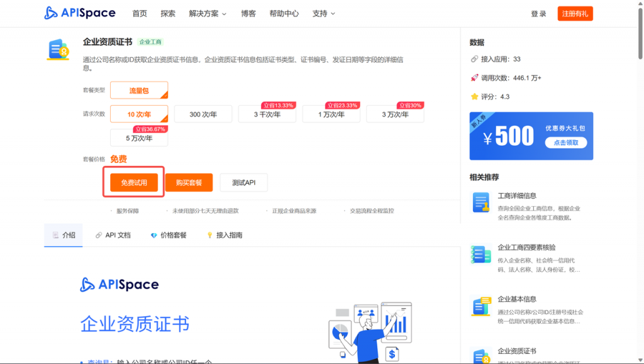Click 点击领取 on coupon banner
The width and height of the screenshot is (644, 364).
tap(566, 143)
